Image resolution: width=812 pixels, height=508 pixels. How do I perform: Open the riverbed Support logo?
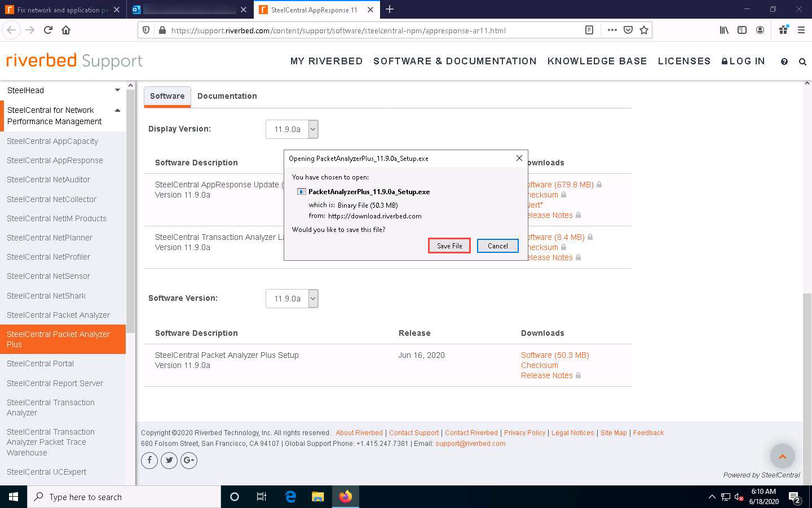coord(74,61)
